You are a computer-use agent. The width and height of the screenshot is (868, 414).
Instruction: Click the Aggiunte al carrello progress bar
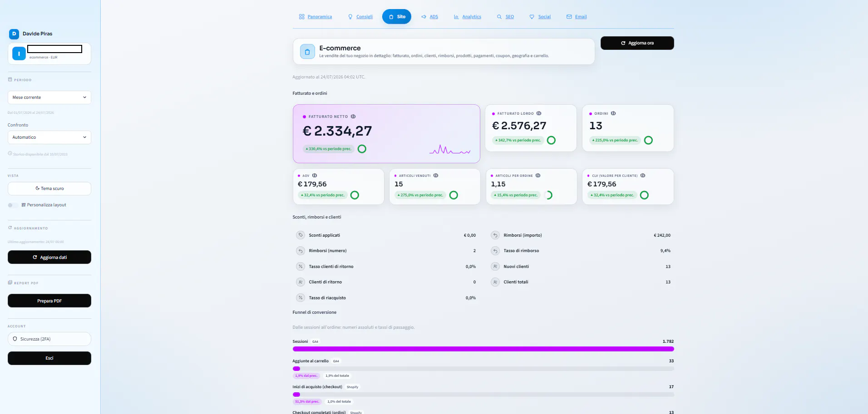tap(483, 369)
